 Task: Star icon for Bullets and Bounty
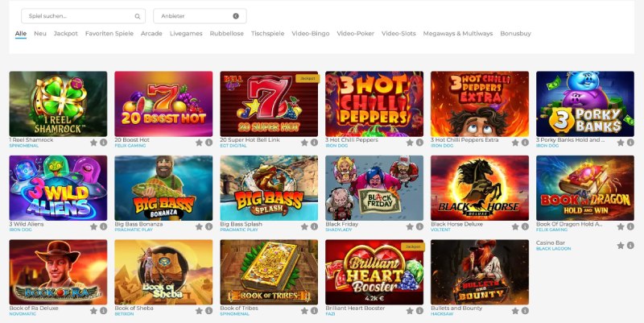click(515, 311)
